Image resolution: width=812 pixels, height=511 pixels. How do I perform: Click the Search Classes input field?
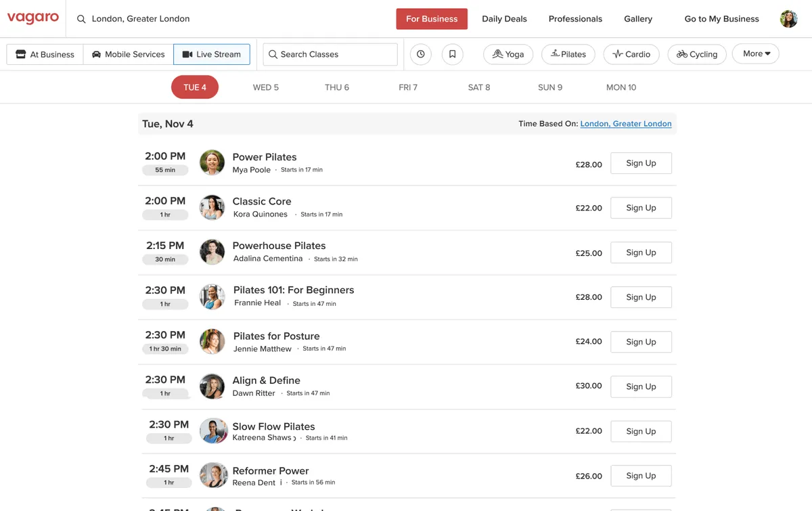[x=330, y=54]
